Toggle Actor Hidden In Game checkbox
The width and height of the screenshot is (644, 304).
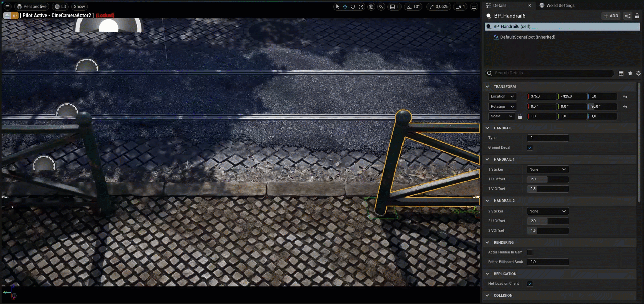(x=530, y=252)
